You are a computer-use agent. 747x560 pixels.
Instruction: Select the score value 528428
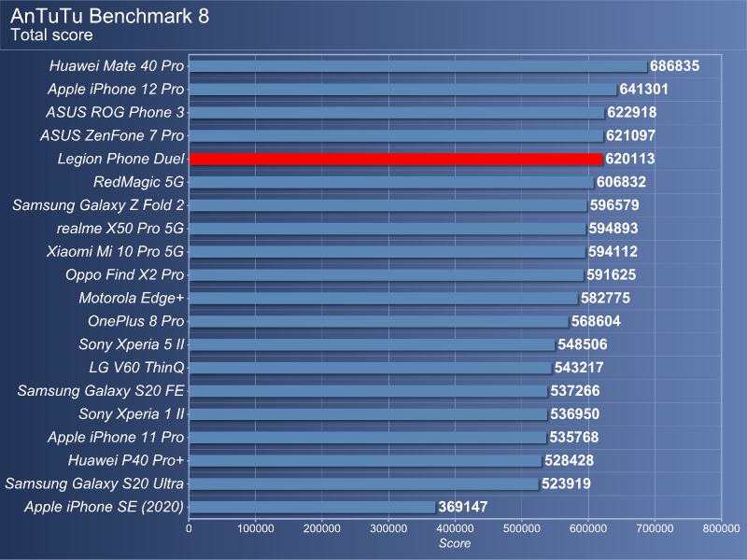pos(570,460)
